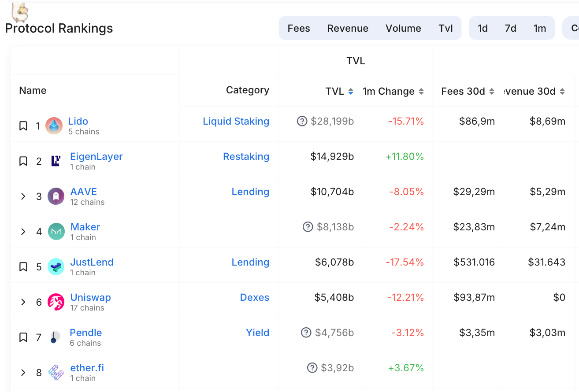
Task: Click the $31.643 revenue value
Action: click(547, 262)
